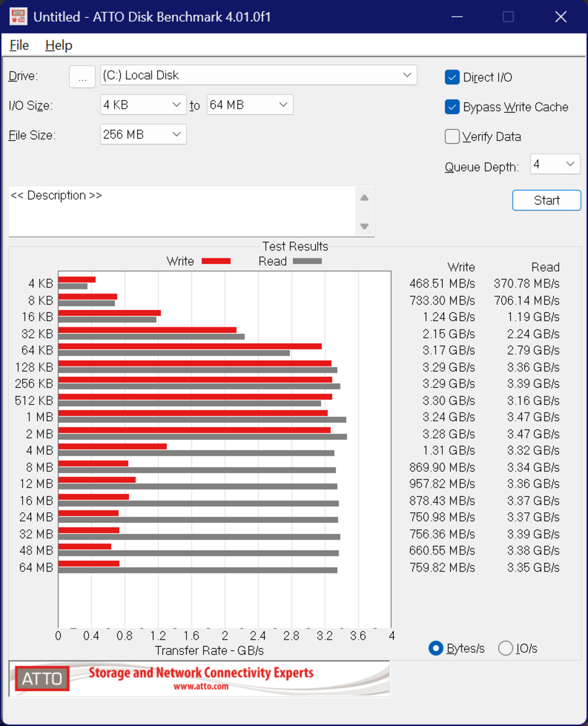Click the 512 KB row label in chart
This screenshot has height=726, width=588.
[x=34, y=401]
